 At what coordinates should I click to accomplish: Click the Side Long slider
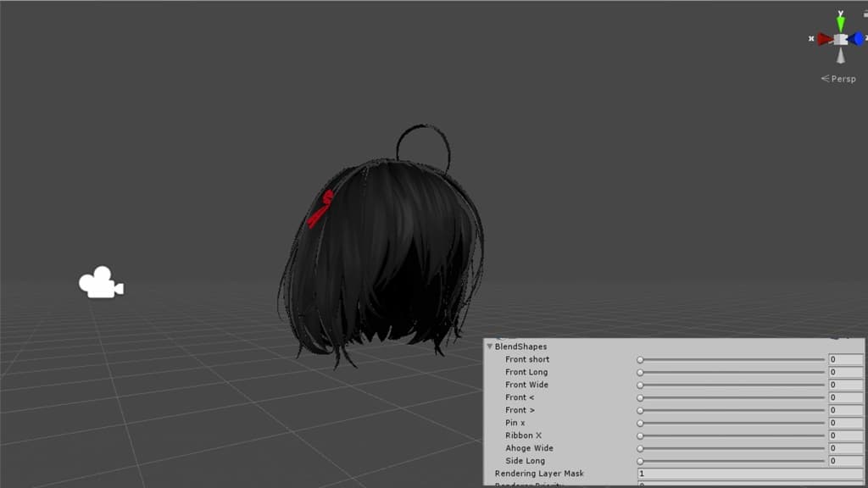[731, 461]
